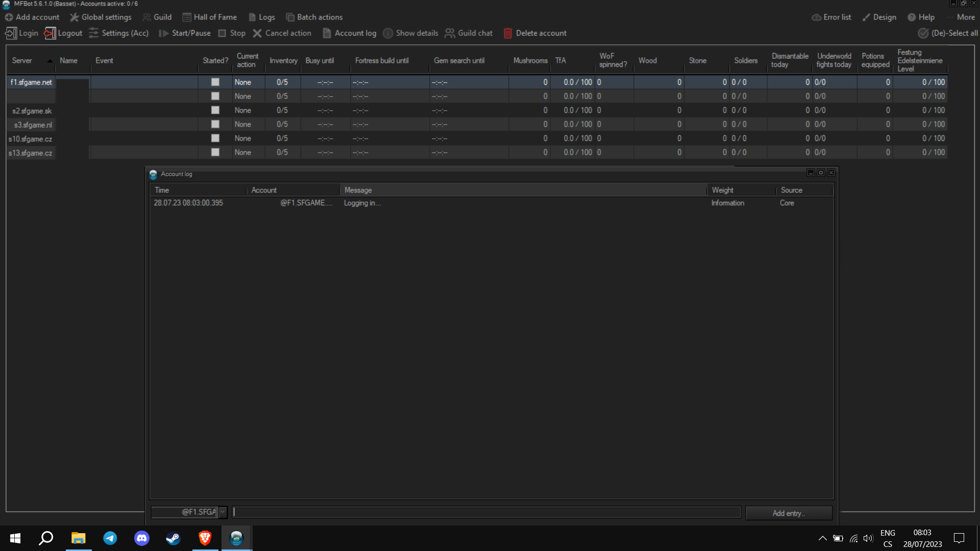Open Hall of Fame list icon
Image resolution: width=980 pixels, height=551 pixels.
coord(187,17)
